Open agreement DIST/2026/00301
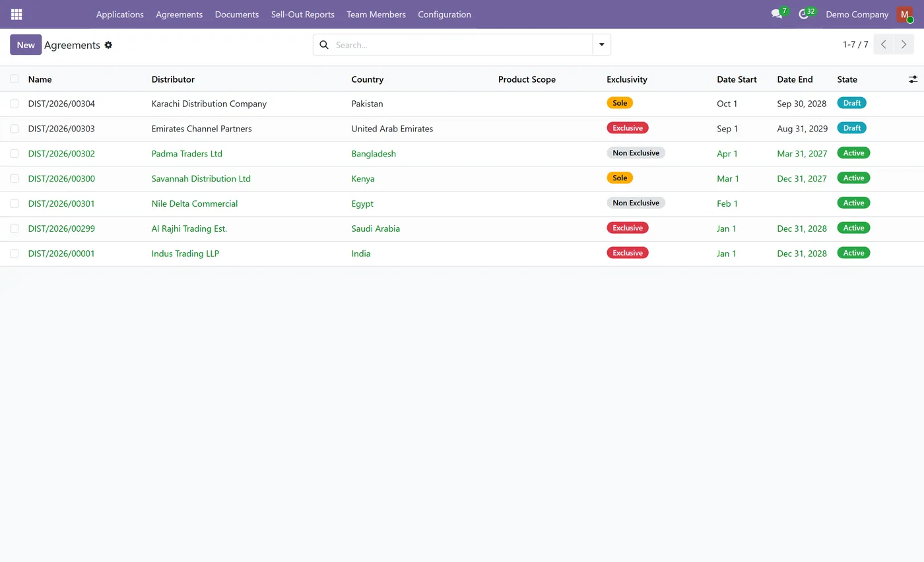 [61, 203]
